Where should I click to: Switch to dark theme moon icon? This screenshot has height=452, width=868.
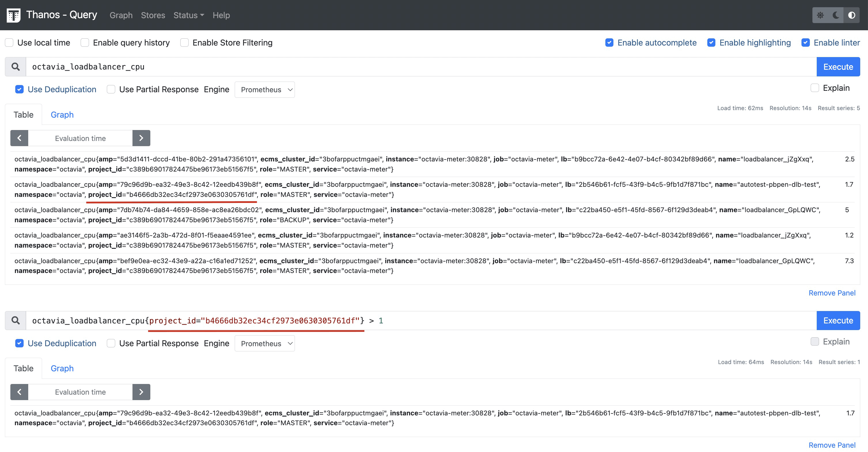pos(836,15)
